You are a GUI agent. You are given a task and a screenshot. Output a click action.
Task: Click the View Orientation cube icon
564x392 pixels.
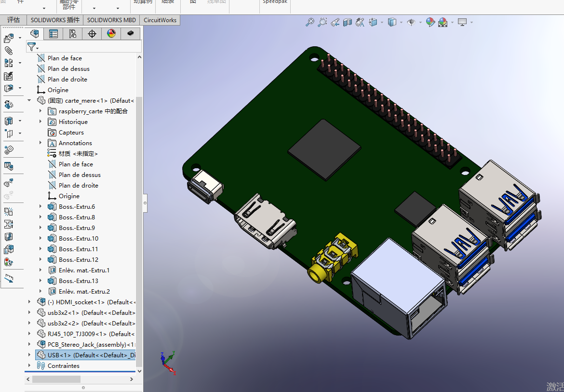click(373, 22)
